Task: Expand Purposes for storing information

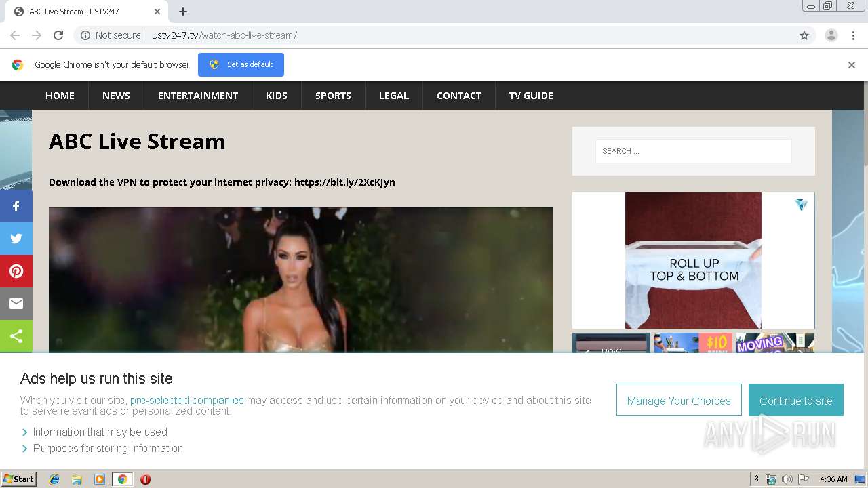Action: point(102,448)
